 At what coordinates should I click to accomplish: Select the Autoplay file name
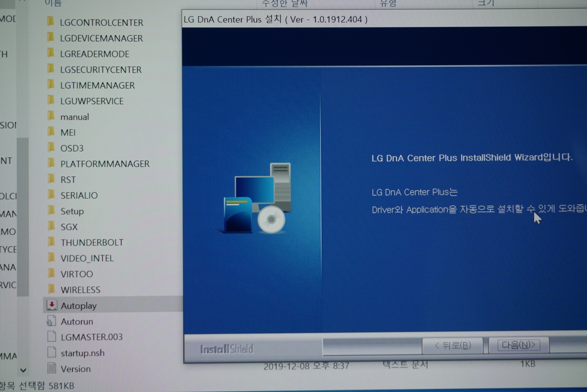click(x=78, y=306)
